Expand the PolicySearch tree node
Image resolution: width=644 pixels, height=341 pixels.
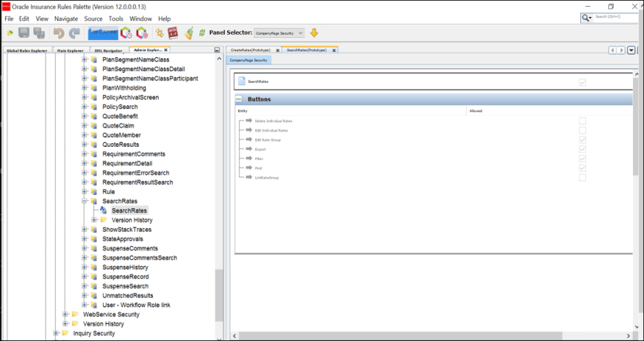[85, 107]
